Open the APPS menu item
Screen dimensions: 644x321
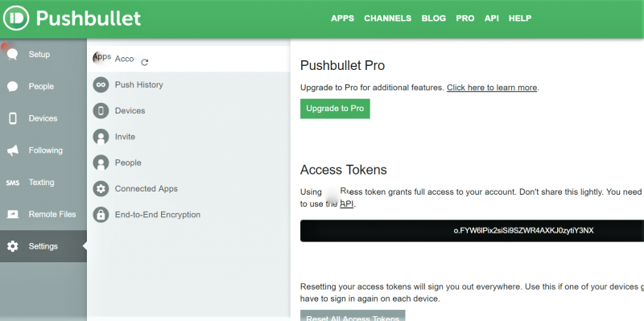pos(343,19)
